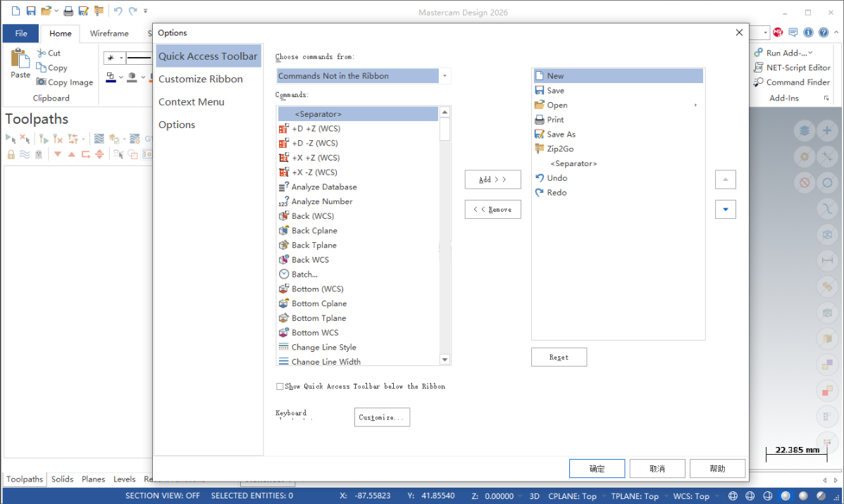Open the Command Finder
Viewport: 844px width, 504px height.
(x=792, y=82)
